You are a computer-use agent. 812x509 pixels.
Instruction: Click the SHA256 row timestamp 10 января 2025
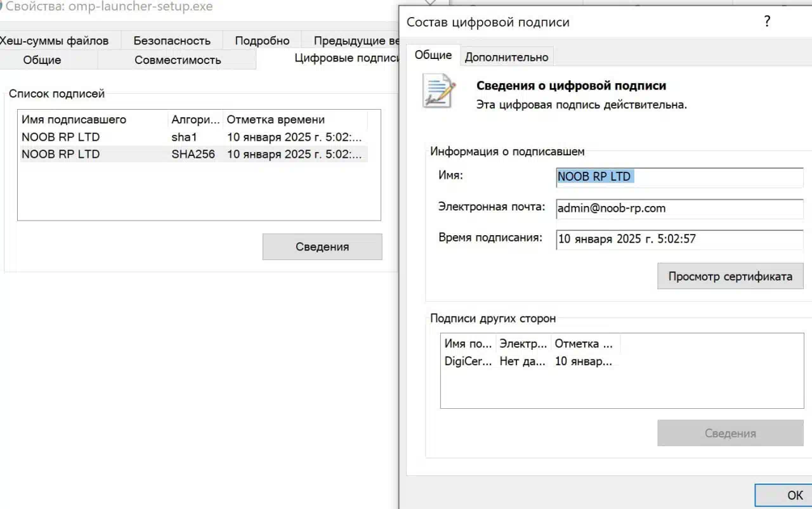[294, 154]
